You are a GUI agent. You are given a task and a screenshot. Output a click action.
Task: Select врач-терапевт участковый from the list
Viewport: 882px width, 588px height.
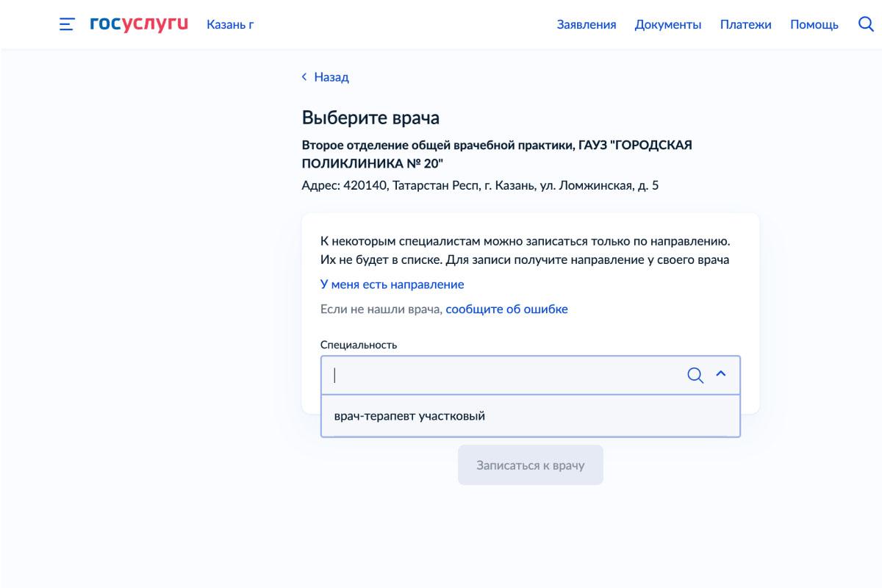[409, 416]
